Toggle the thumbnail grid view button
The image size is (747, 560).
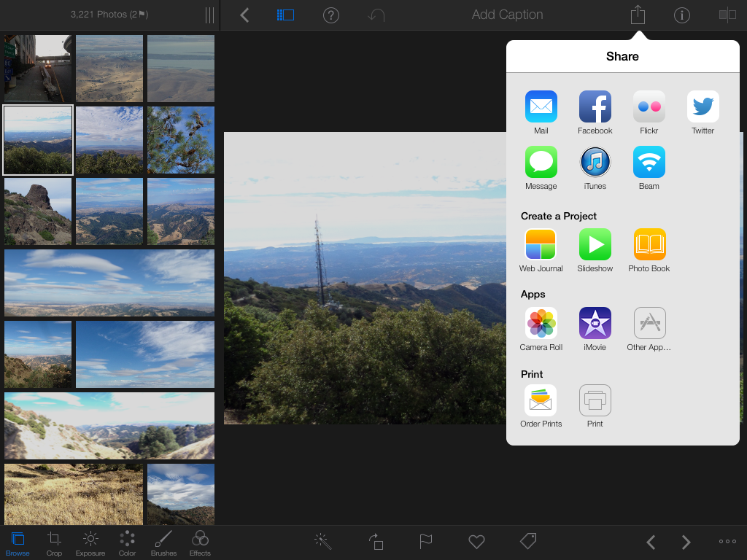[285, 15]
